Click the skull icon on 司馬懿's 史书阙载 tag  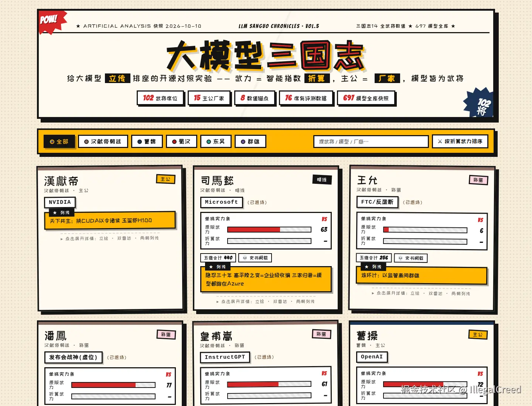[245, 258]
